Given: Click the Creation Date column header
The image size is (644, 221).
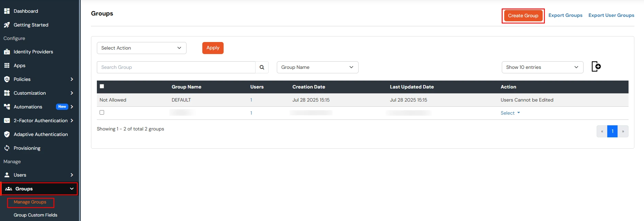Looking at the screenshot, I should coord(309,87).
